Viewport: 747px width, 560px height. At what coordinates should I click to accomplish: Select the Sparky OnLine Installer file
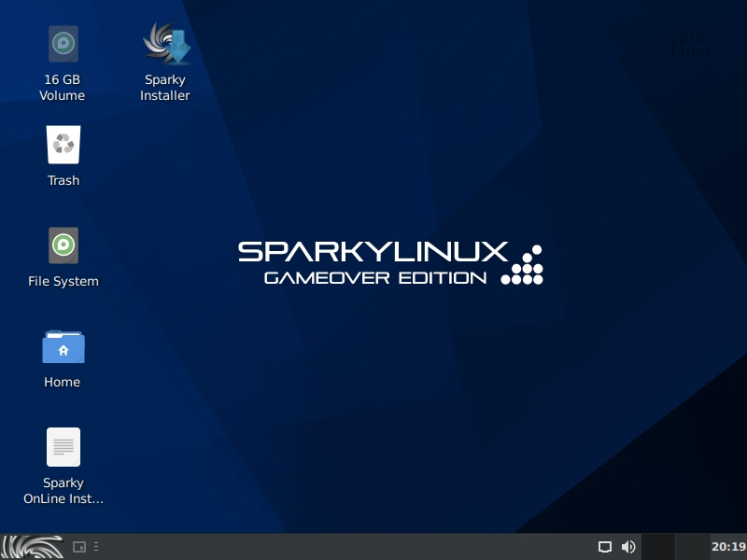pyautogui.click(x=63, y=447)
